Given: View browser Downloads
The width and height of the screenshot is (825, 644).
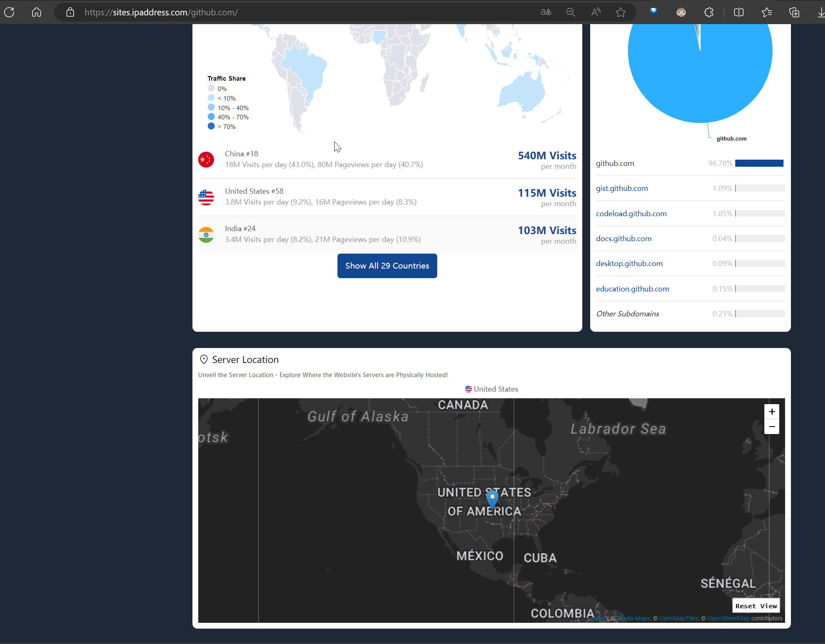Looking at the screenshot, I should coord(820,12).
